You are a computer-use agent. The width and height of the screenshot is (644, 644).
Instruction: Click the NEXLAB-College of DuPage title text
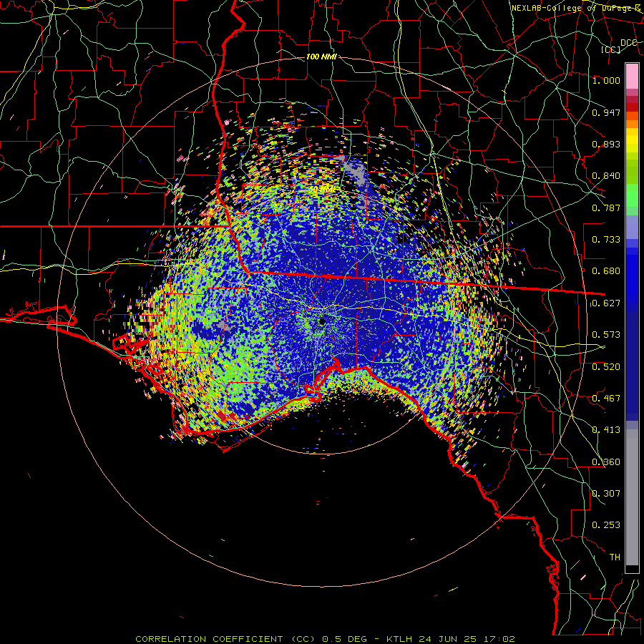pyautogui.click(x=576, y=8)
